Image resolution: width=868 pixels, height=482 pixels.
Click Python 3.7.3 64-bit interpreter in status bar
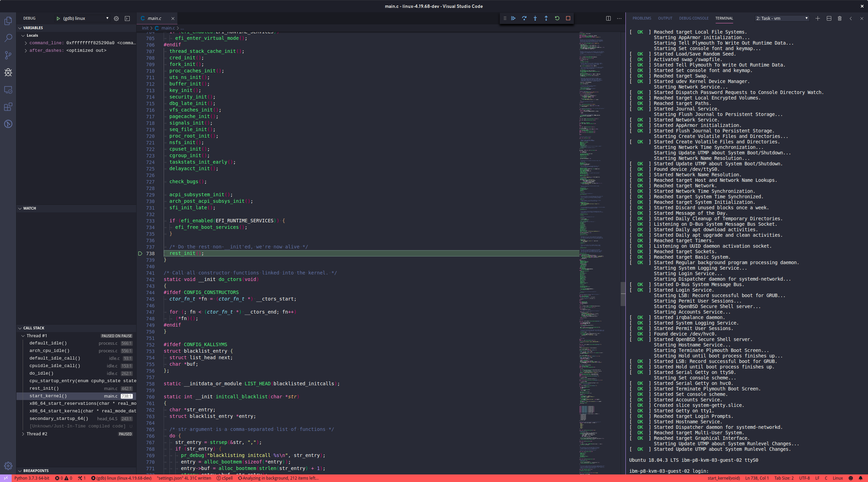tap(32, 478)
